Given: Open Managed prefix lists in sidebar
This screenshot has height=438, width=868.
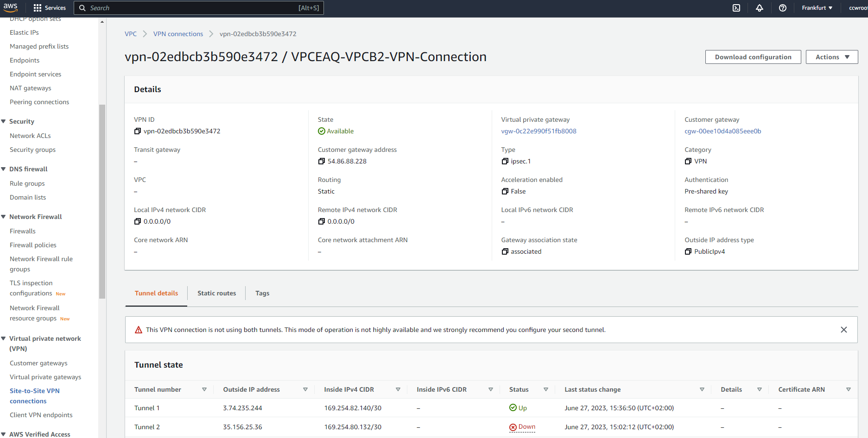Looking at the screenshot, I should (39, 46).
